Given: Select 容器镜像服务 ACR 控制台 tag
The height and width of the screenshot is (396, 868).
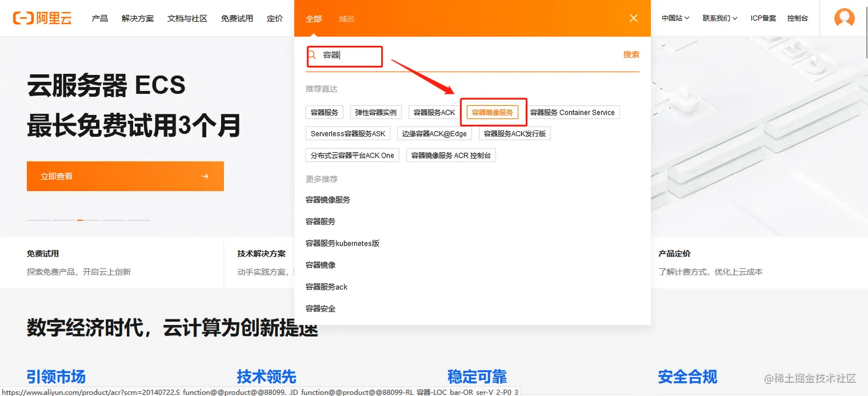Looking at the screenshot, I should [x=451, y=155].
